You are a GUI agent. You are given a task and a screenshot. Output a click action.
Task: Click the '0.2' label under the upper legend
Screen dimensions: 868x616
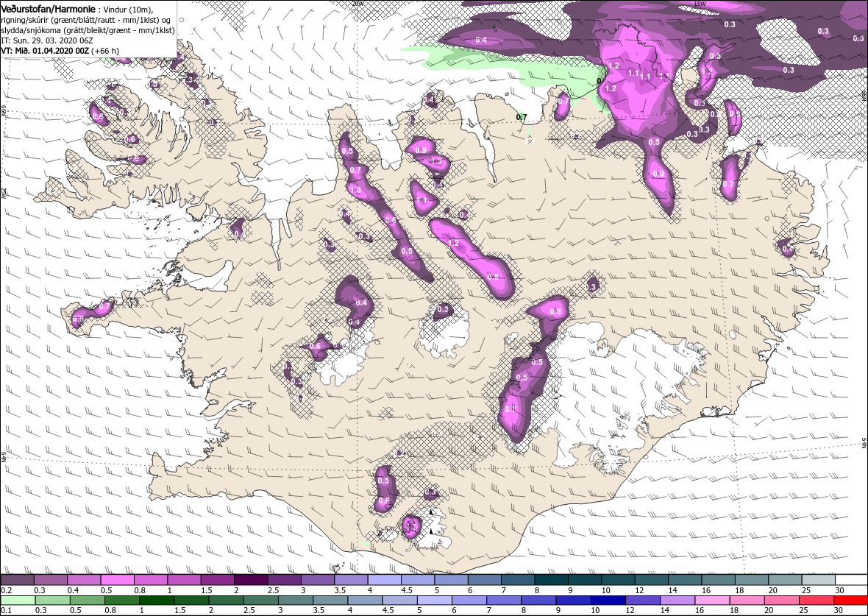(x=7, y=590)
